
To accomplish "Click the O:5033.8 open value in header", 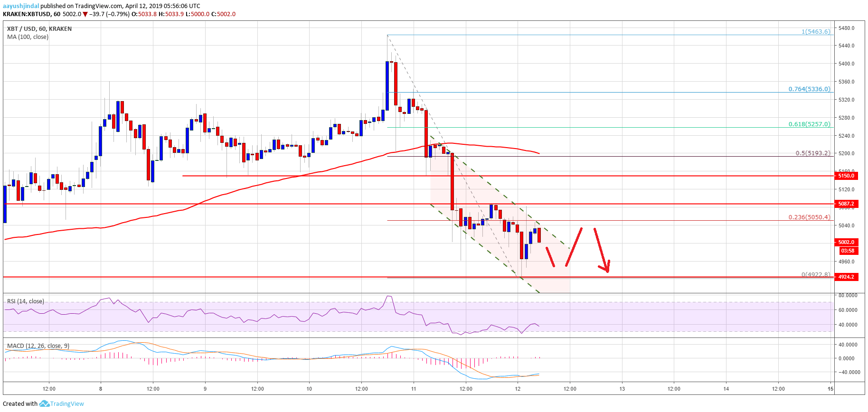I will pos(144,14).
